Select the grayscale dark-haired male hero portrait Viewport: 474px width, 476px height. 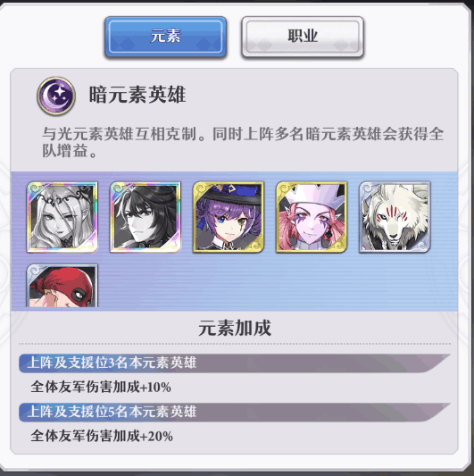pos(146,217)
